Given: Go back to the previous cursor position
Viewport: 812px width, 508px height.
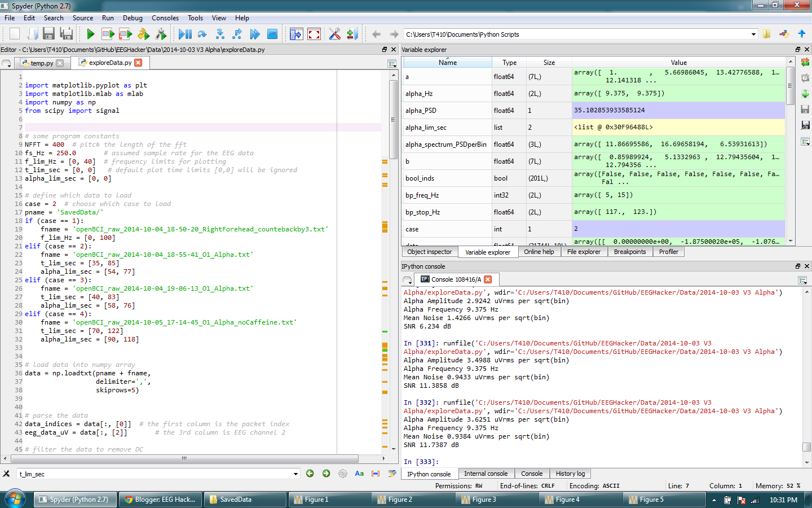Looking at the screenshot, I should pyautogui.click(x=376, y=34).
